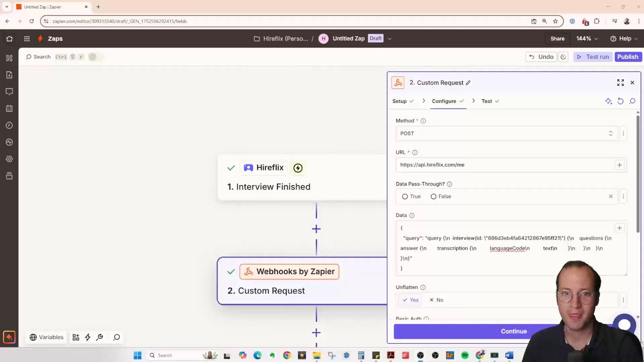The width and height of the screenshot is (644, 362).
Task: Click the plus button in Data field
Action: pyautogui.click(x=619, y=228)
